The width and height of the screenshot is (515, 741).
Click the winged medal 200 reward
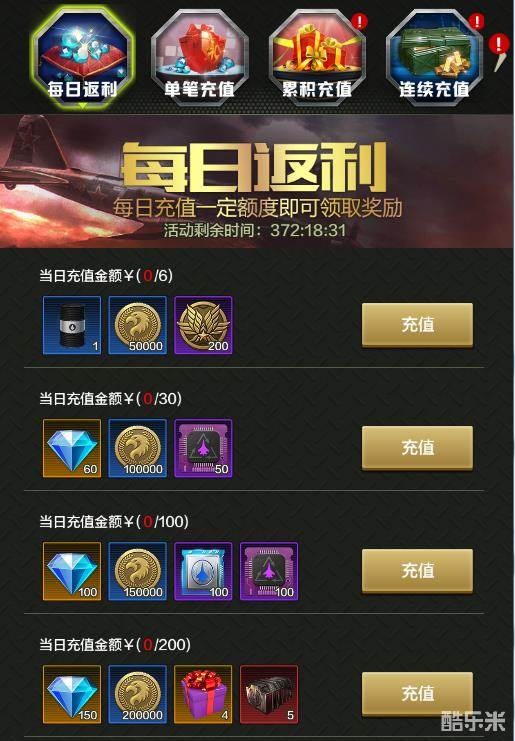click(x=203, y=325)
